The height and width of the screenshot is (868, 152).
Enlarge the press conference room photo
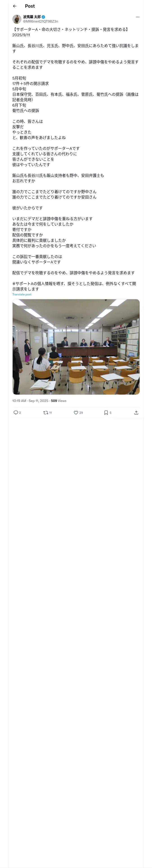coord(76,347)
